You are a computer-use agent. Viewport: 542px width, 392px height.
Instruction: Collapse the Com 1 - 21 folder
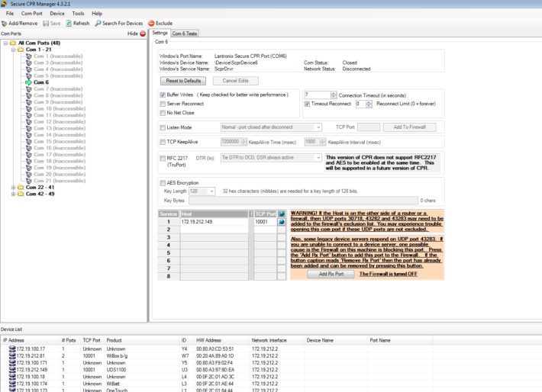point(12,50)
